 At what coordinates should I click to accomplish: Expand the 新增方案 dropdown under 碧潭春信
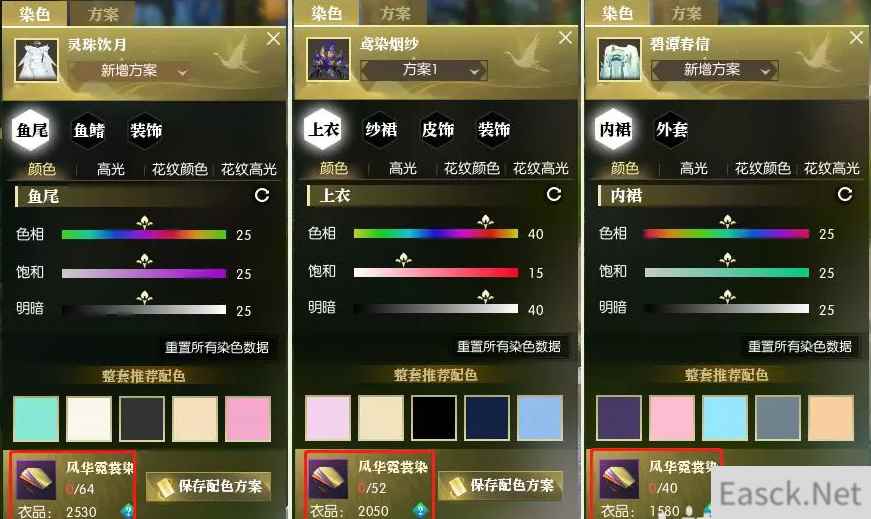[714, 70]
